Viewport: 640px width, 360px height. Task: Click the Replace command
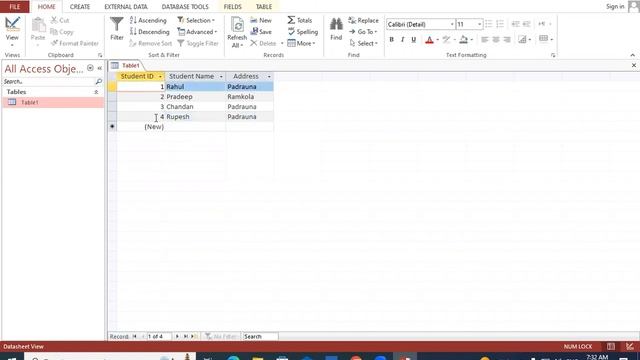click(x=363, y=20)
